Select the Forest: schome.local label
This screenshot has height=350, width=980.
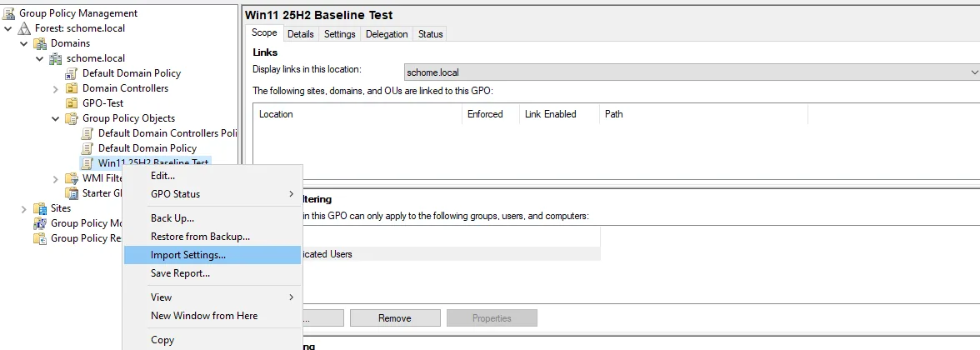tap(80, 28)
